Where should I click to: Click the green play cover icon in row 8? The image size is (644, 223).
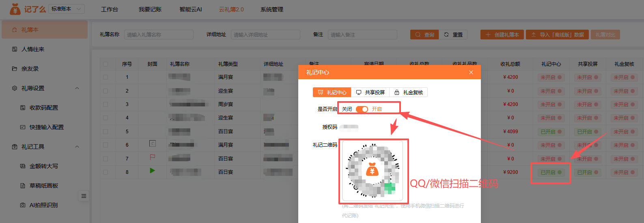152,171
